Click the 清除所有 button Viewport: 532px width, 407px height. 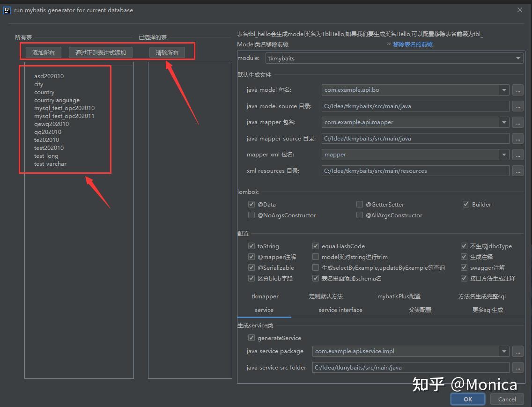pos(167,52)
